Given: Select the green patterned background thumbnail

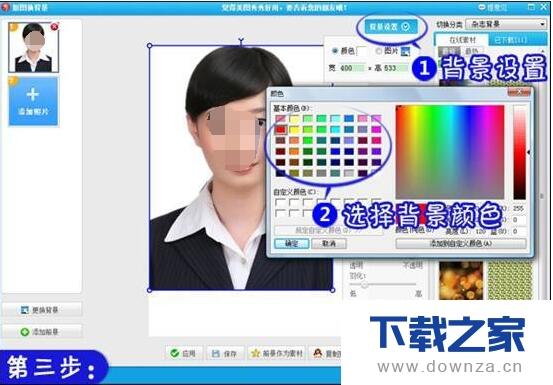Looking at the screenshot, I should [x=510, y=281].
